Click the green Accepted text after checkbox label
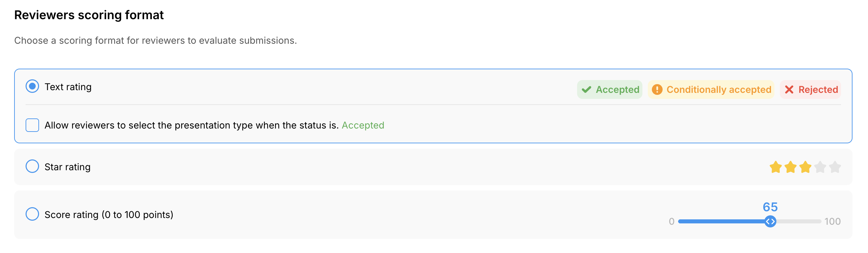Image resolution: width=868 pixels, height=253 pixels. (x=363, y=125)
